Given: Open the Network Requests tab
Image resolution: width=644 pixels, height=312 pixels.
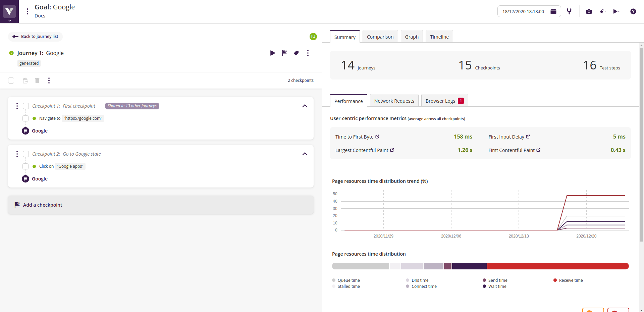Looking at the screenshot, I should click(394, 101).
